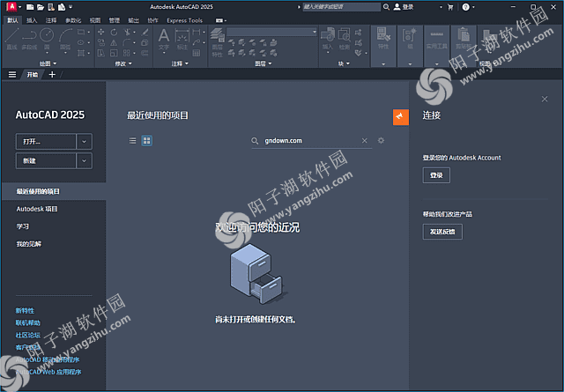Switch recent files to list view
This screenshot has width=564, height=392.
[133, 141]
